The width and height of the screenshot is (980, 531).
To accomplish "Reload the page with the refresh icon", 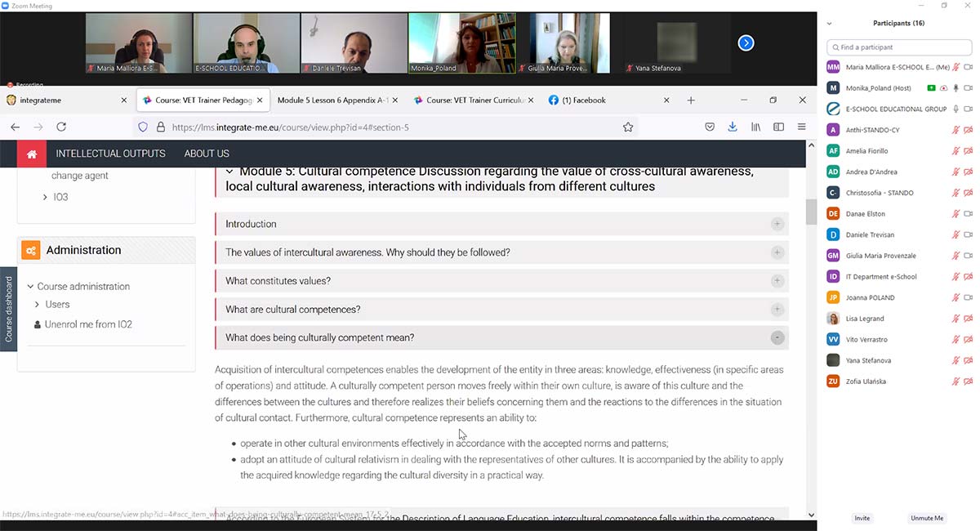I will click(61, 127).
